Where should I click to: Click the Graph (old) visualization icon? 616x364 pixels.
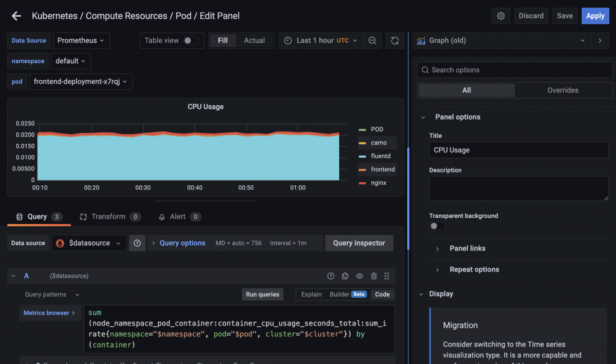pyautogui.click(x=421, y=40)
